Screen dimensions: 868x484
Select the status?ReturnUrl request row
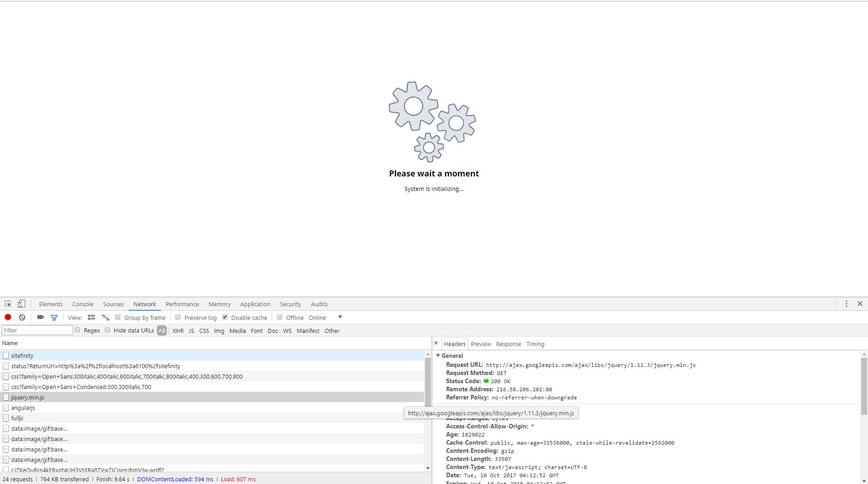pyautogui.click(x=212, y=366)
